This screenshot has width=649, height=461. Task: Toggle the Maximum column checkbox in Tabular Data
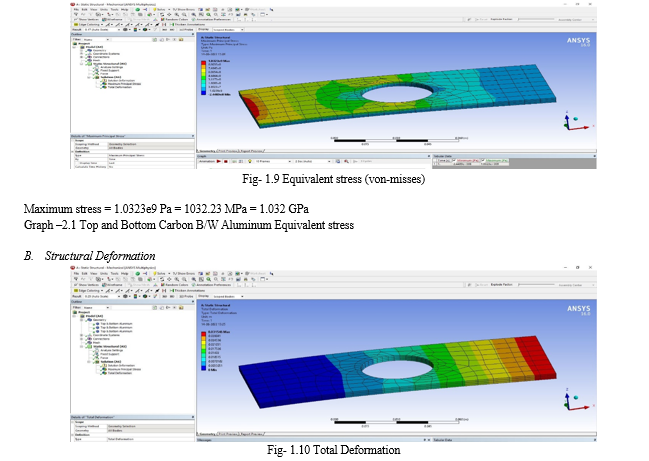pos(483,160)
